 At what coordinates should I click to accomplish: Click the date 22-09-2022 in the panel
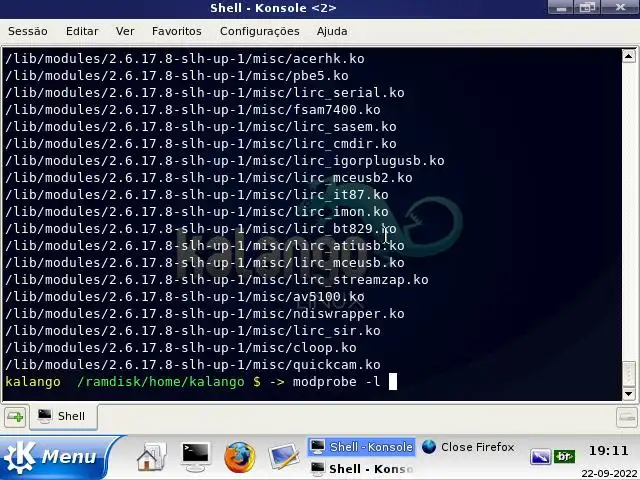[x=609, y=474]
